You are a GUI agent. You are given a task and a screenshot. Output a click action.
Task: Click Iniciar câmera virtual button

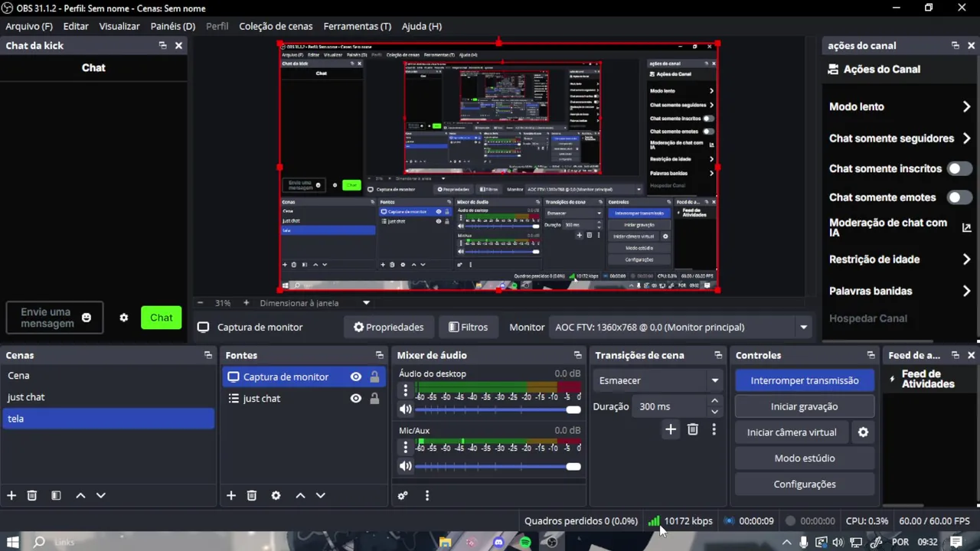pyautogui.click(x=792, y=432)
